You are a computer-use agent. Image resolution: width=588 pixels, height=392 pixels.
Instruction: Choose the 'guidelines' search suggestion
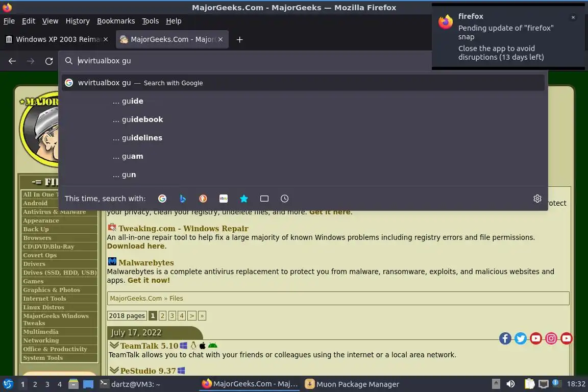pyautogui.click(x=303, y=138)
